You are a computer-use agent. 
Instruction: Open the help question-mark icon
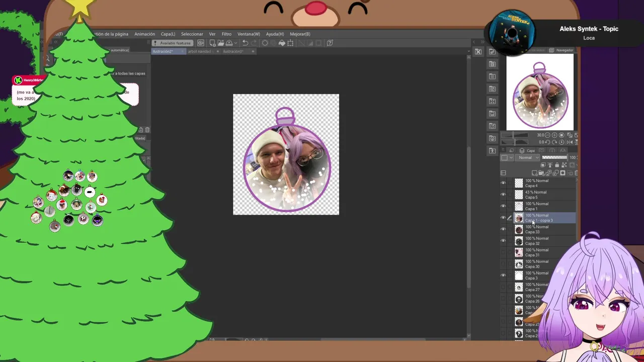(x=330, y=43)
